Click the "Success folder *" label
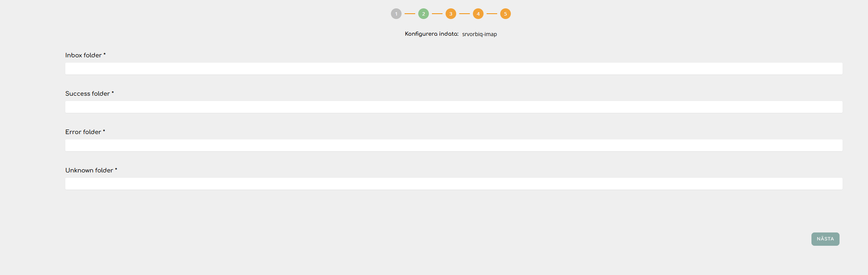This screenshot has width=868, height=275. click(89, 94)
